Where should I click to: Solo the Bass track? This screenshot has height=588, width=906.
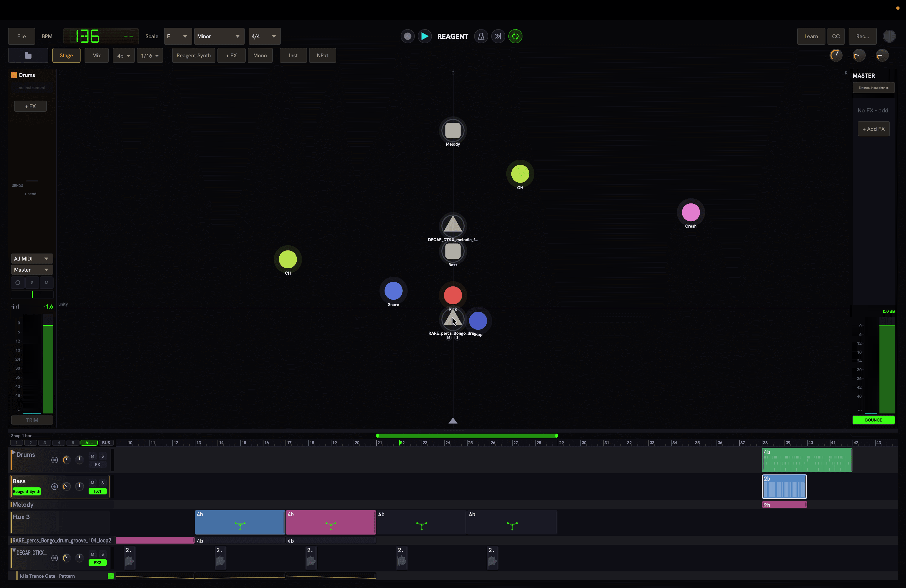102,483
